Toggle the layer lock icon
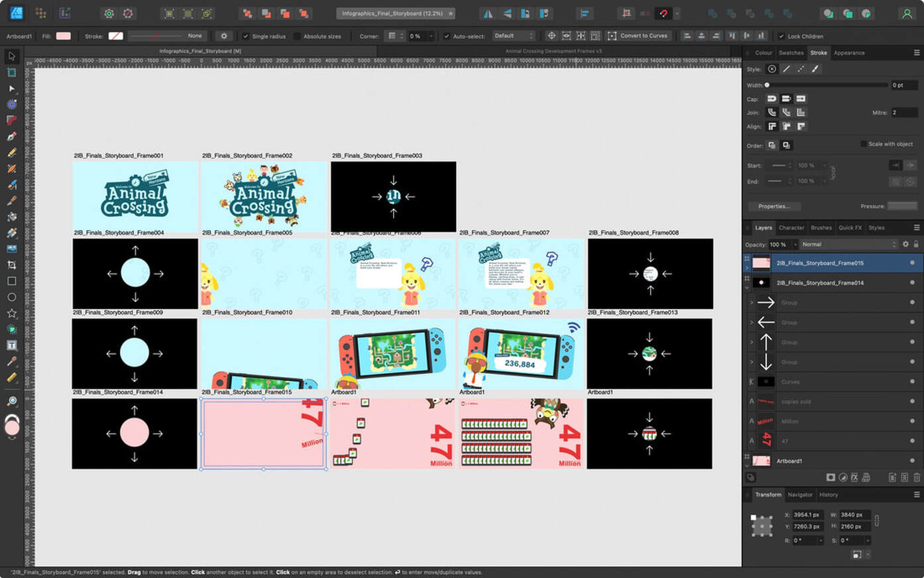This screenshot has height=578, width=924. [x=916, y=245]
